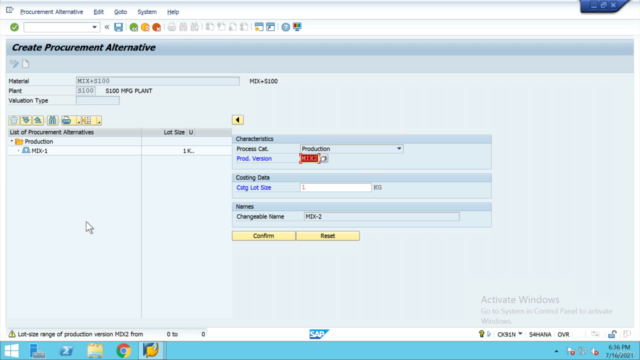Click the Next Page icon
The width and height of the screenshot is (640, 360).
pos(233,27)
